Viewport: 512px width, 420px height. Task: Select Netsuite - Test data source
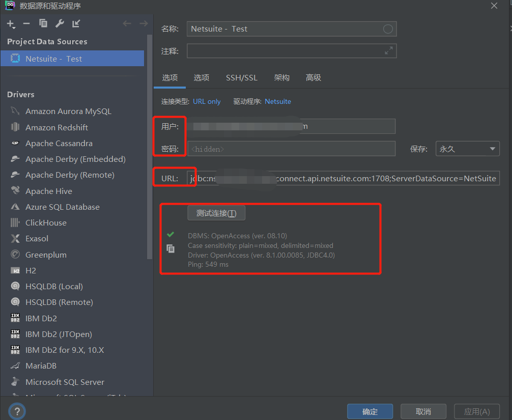click(x=72, y=59)
